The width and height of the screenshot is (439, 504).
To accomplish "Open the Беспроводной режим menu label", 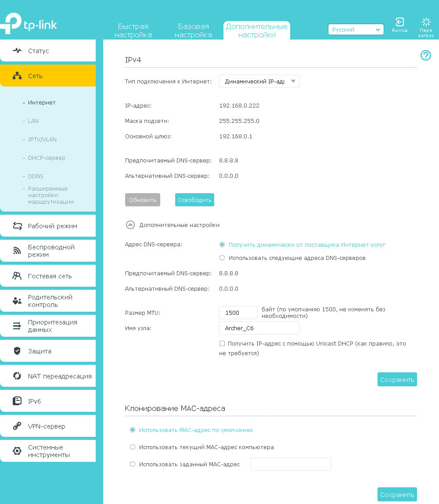I will (x=51, y=251).
